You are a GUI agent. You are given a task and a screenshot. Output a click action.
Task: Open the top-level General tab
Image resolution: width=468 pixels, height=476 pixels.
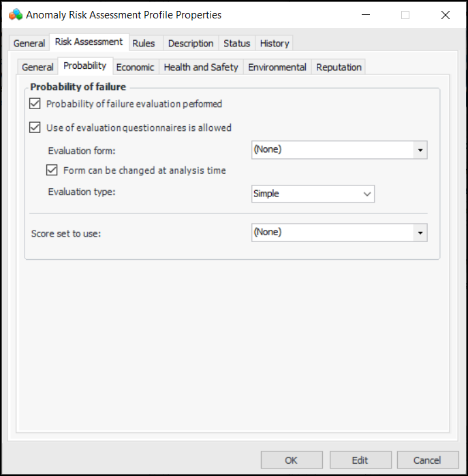pyautogui.click(x=29, y=43)
